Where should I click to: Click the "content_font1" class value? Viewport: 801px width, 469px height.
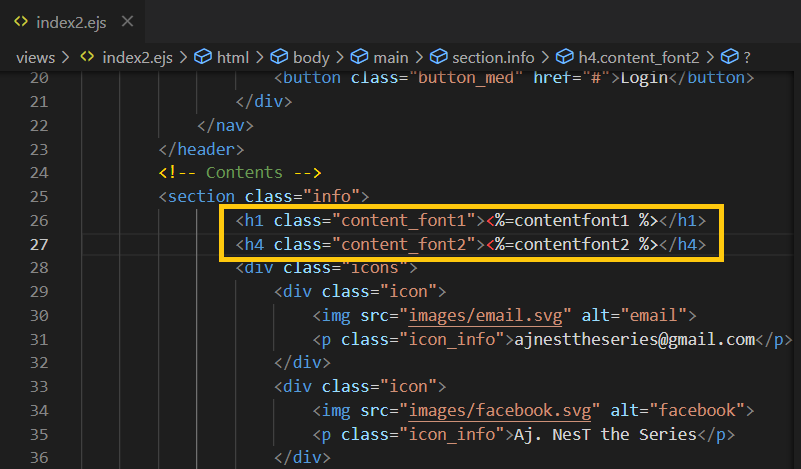tap(404, 221)
